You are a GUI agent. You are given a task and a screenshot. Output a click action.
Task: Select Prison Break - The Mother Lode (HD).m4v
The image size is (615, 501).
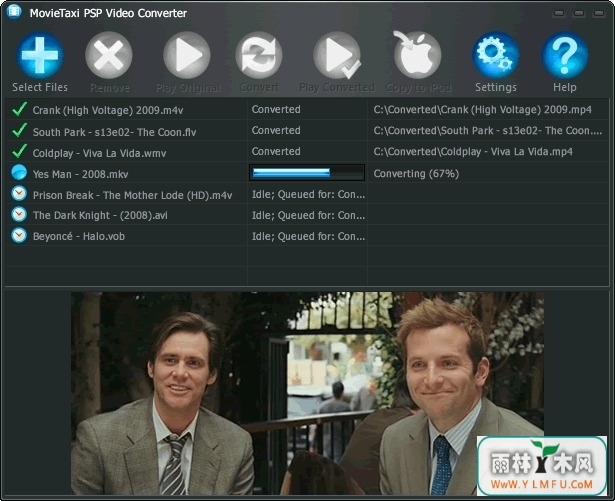[133, 195]
